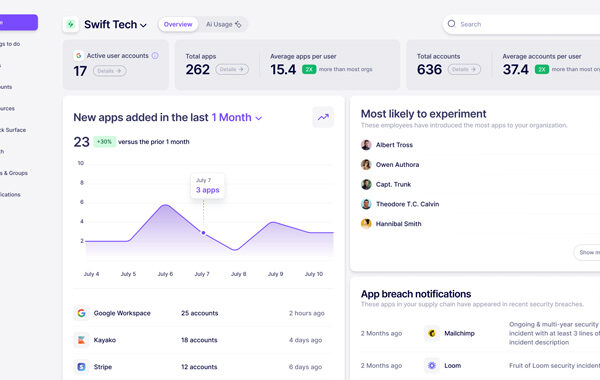Click the Swift Tech lightning logo icon
The width and height of the screenshot is (600, 380).
[x=71, y=24]
